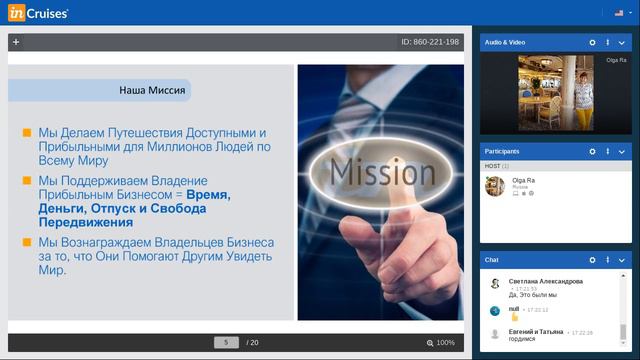Click the chat scrollbar thumb

click(623, 332)
